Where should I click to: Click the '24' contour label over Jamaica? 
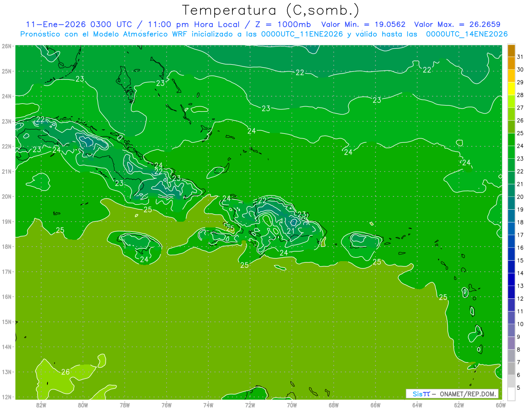point(144,259)
